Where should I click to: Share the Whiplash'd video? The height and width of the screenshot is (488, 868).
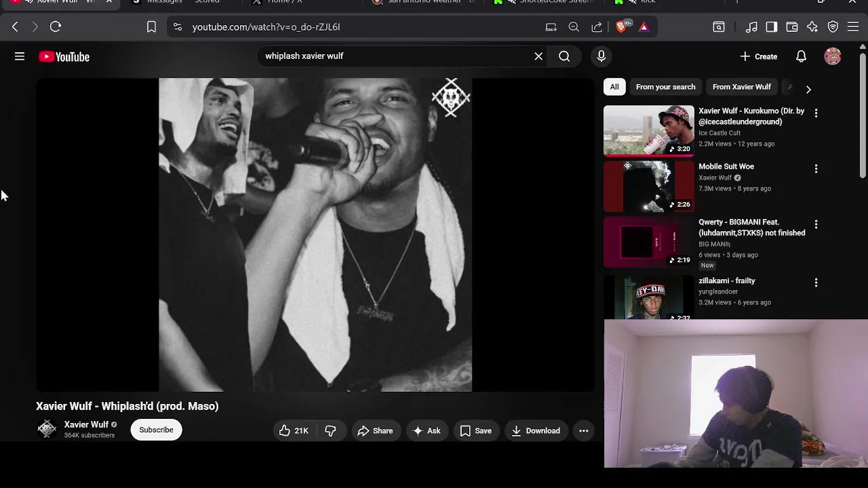[375, 430]
